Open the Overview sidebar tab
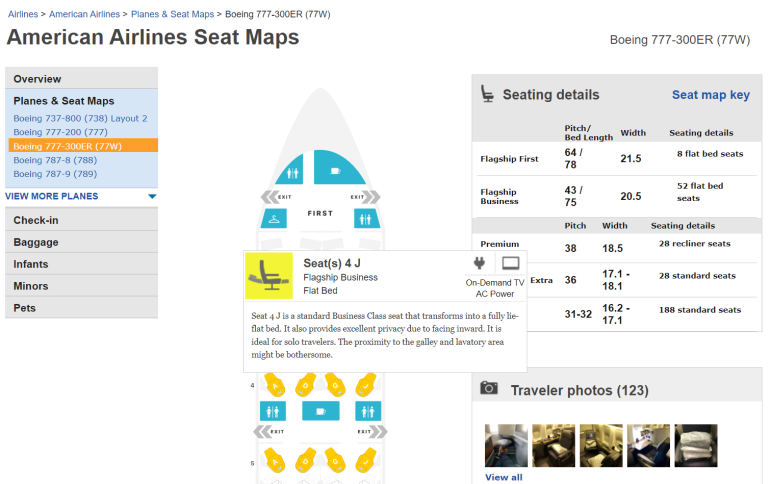The image size is (770, 484). coord(81,79)
